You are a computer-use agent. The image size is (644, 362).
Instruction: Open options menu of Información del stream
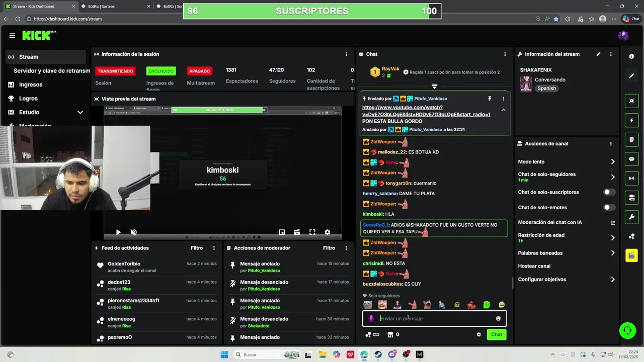pos(611,54)
